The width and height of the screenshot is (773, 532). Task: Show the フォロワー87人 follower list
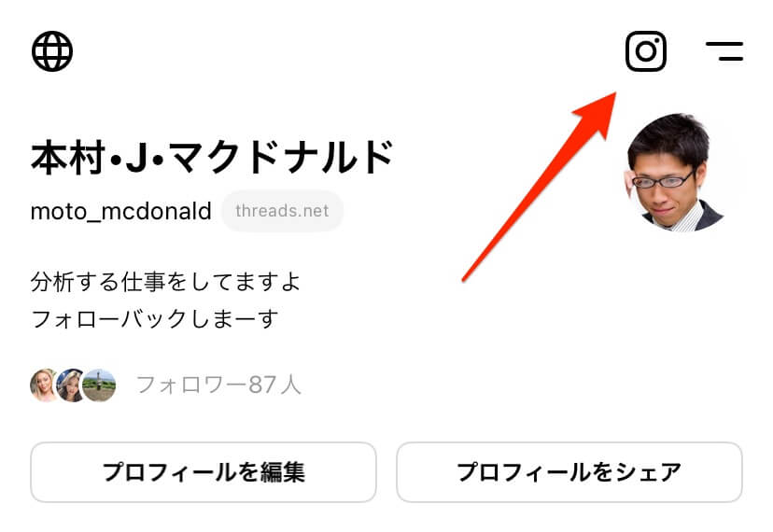tap(218, 385)
